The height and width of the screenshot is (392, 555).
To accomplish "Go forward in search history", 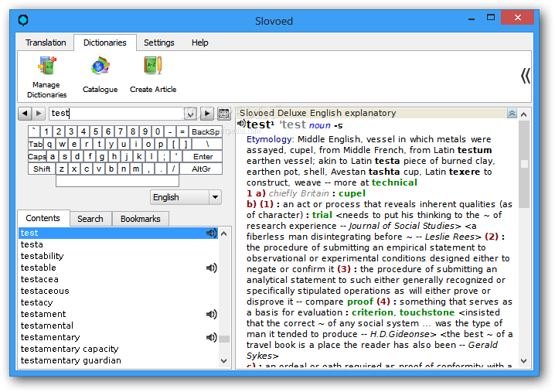I will point(39,114).
